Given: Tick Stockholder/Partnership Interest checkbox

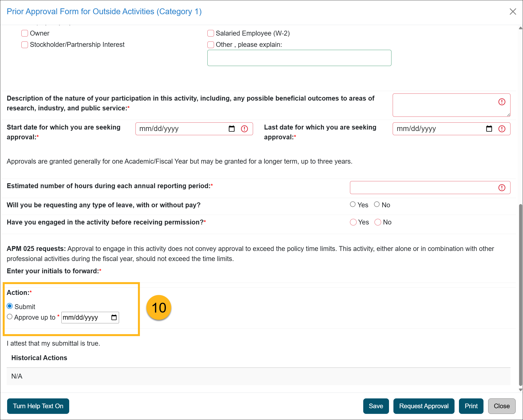Looking at the screenshot, I should 25,45.
